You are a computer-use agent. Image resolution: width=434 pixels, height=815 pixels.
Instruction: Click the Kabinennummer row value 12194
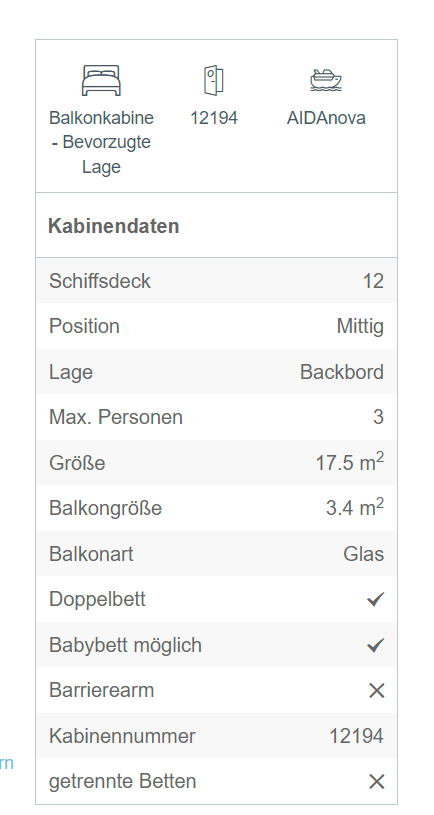tap(357, 736)
